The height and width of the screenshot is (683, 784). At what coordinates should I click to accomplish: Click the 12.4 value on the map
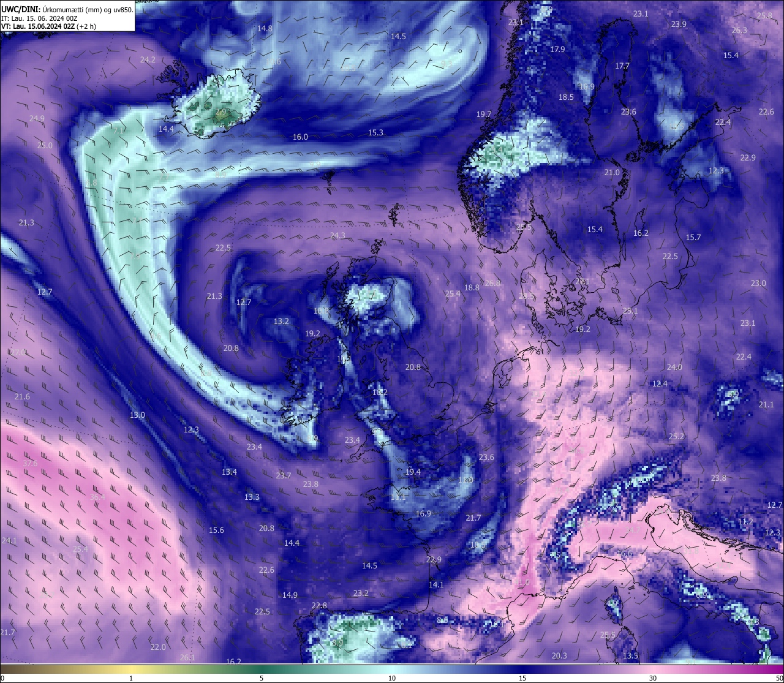(660, 384)
